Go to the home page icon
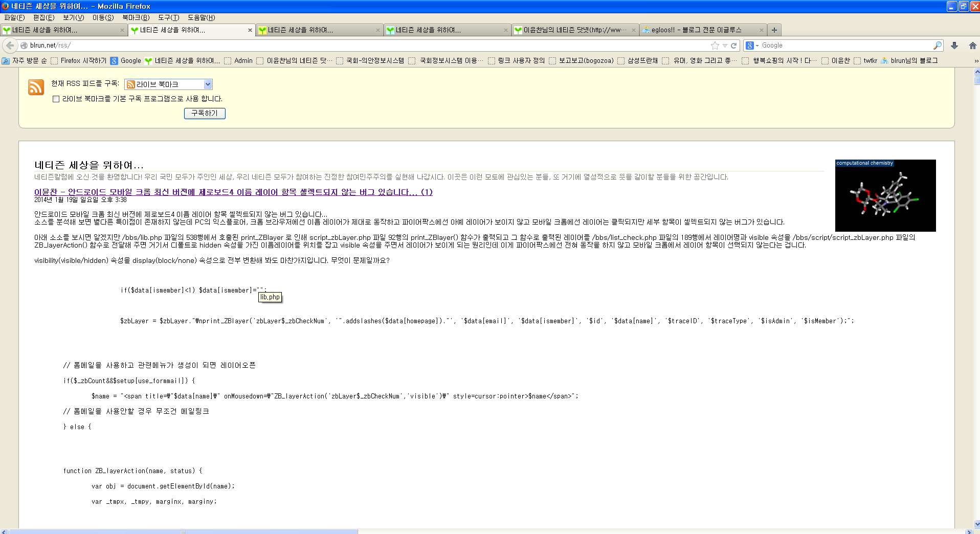 click(972, 46)
